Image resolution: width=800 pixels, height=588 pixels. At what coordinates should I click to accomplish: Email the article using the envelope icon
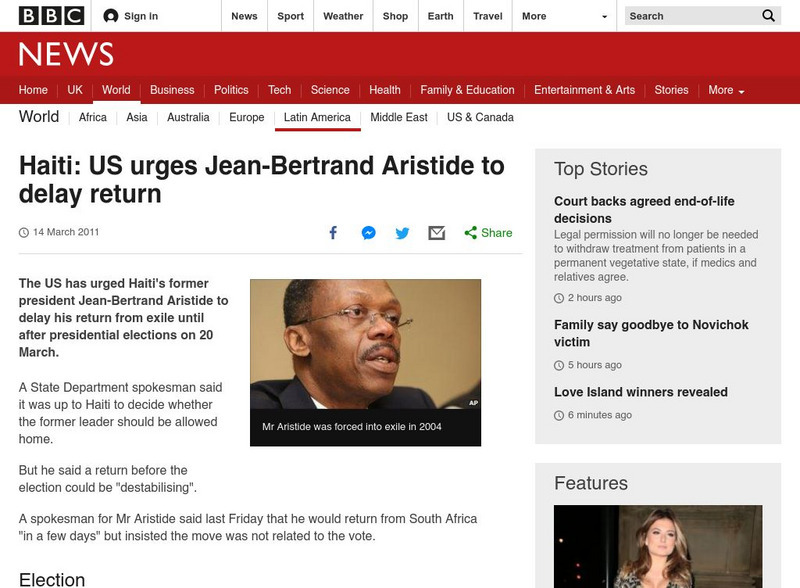(436, 232)
